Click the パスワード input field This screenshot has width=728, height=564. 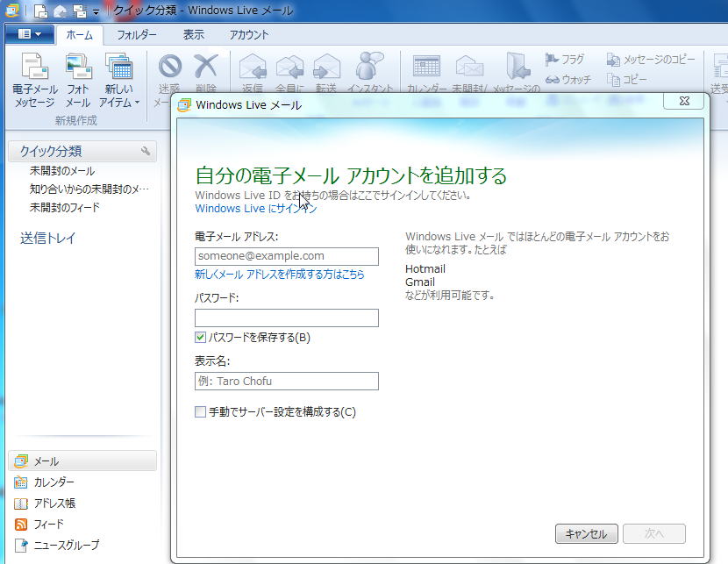pyautogui.click(x=287, y=318)
